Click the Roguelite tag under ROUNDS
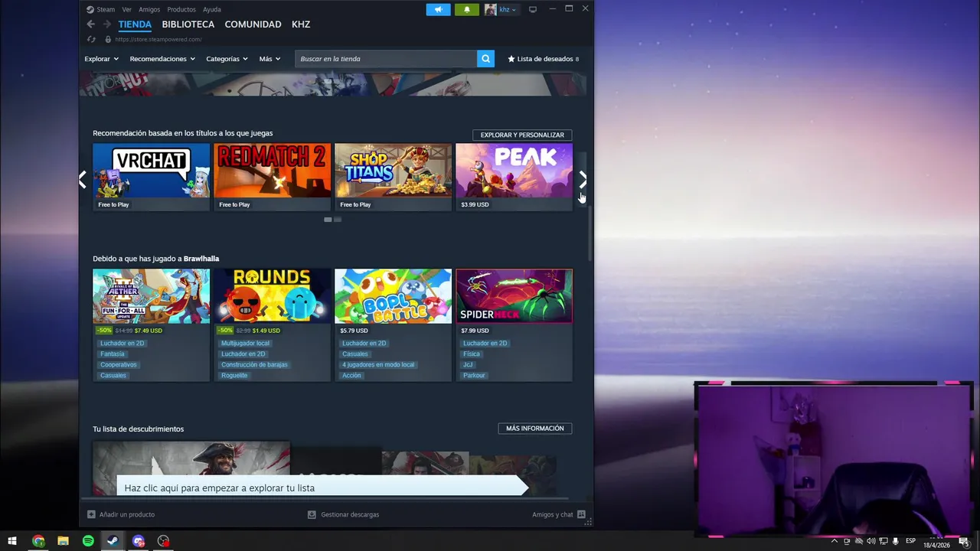 [234, 376]
